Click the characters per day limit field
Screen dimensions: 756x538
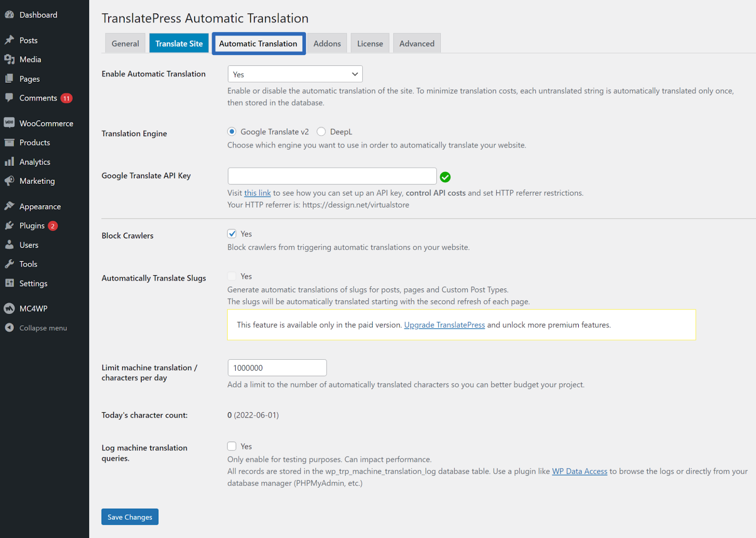tap(277, 368)
